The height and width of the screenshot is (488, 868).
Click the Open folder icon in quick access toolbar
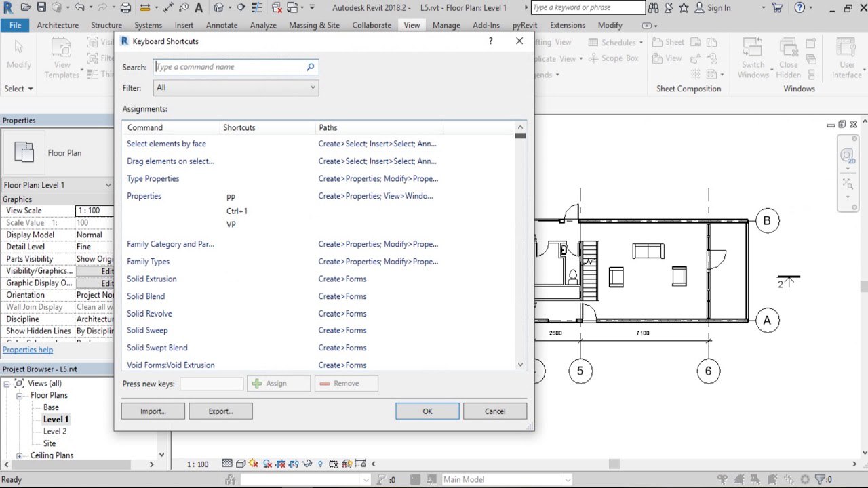(x=26, y=7)
